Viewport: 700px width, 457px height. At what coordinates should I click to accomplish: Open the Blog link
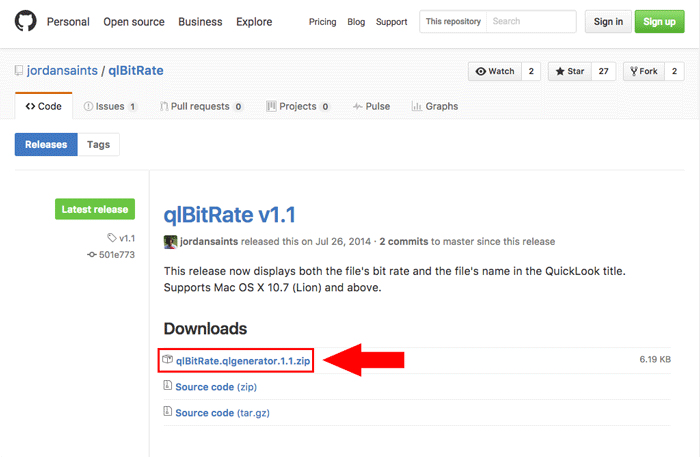[356, 22]
